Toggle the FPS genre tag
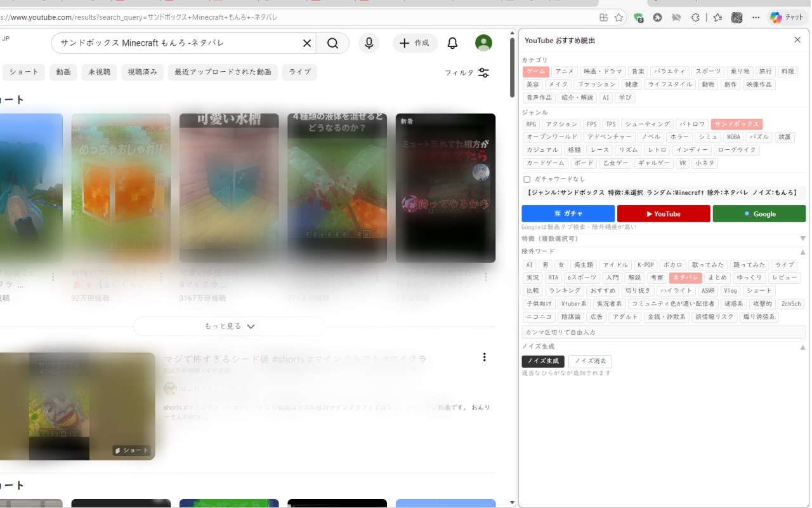 591,124
